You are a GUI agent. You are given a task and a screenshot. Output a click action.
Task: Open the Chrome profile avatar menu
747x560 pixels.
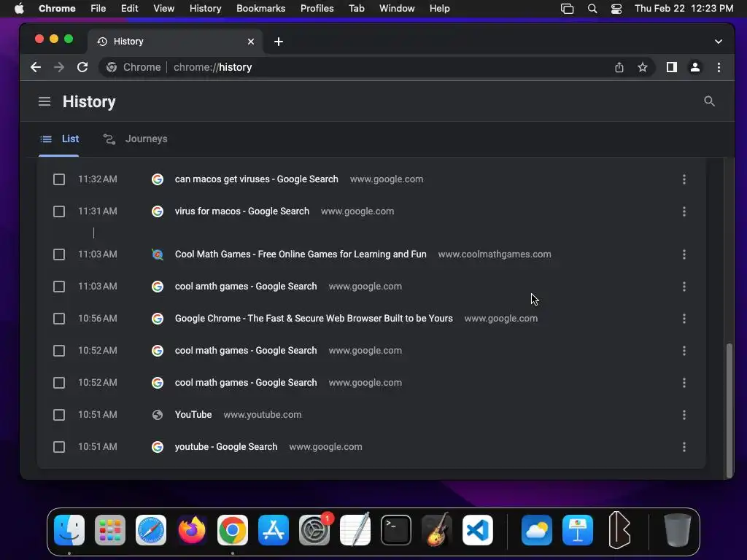(695, 67)
